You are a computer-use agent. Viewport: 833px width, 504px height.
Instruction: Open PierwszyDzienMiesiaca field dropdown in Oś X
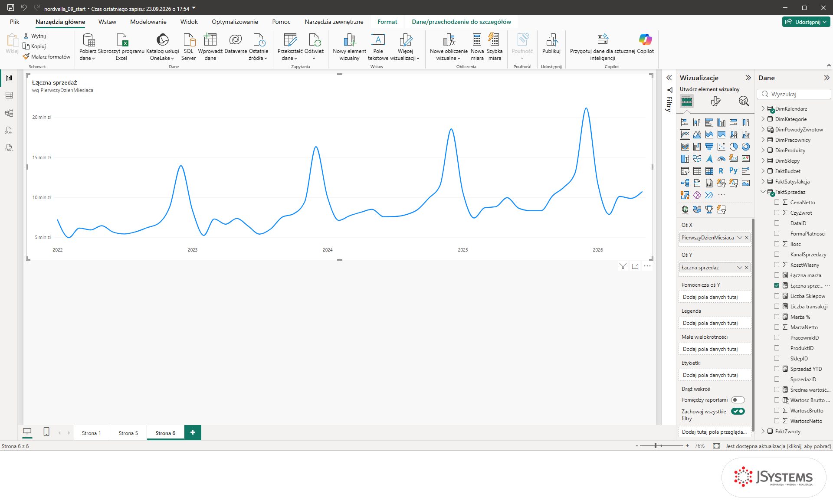point(740,238)
